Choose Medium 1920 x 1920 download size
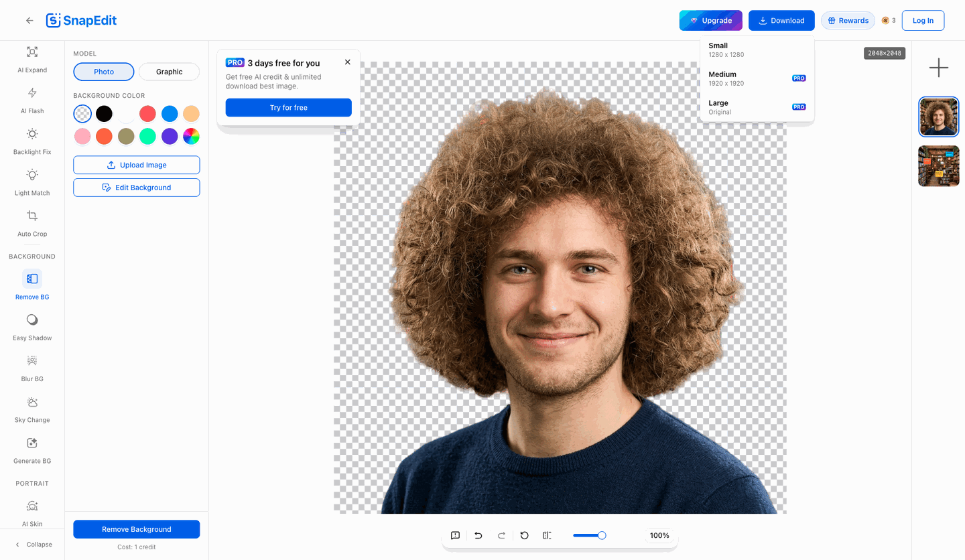Image resolution: width=965 pixels, height=560 pixels. (x=757, y=79)
